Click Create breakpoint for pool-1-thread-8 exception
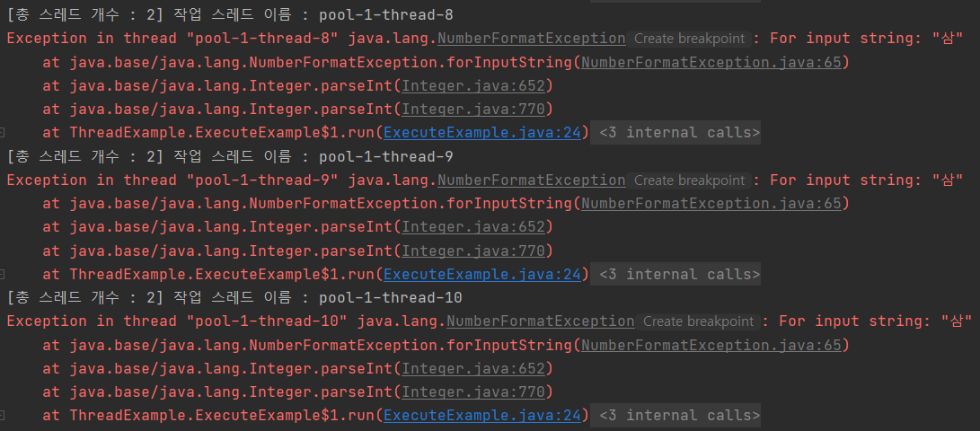This screenshot has height=431, width=980. [x=688, y=39]
